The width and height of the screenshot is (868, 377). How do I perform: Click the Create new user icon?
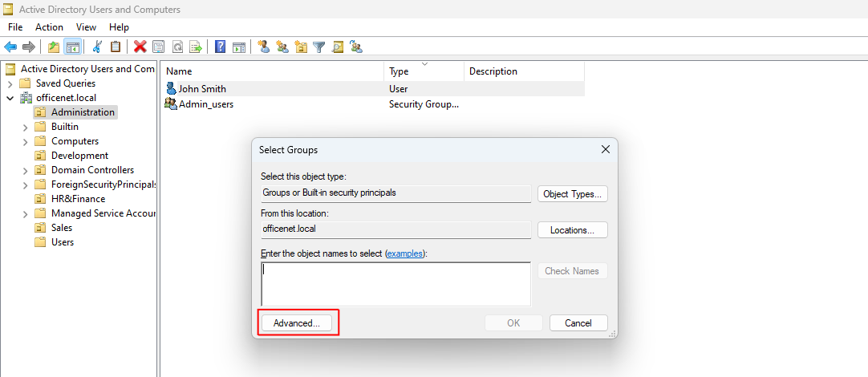click(263, 47)
